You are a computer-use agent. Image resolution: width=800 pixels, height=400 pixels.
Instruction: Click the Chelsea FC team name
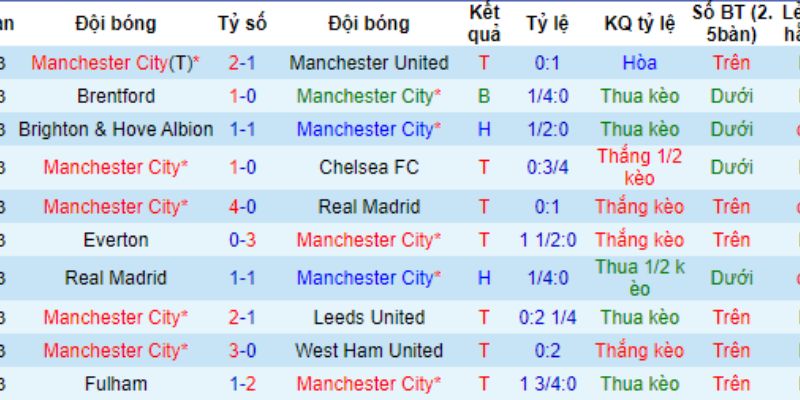369,167
